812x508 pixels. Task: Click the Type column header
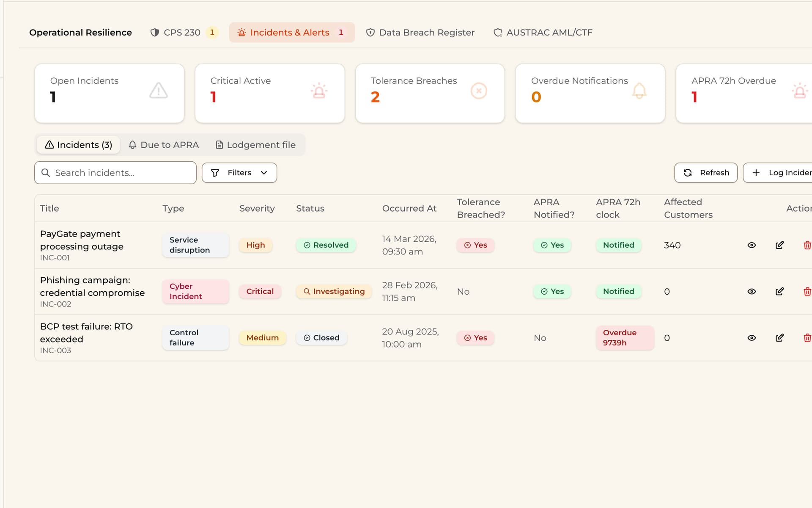click(173, 208)
